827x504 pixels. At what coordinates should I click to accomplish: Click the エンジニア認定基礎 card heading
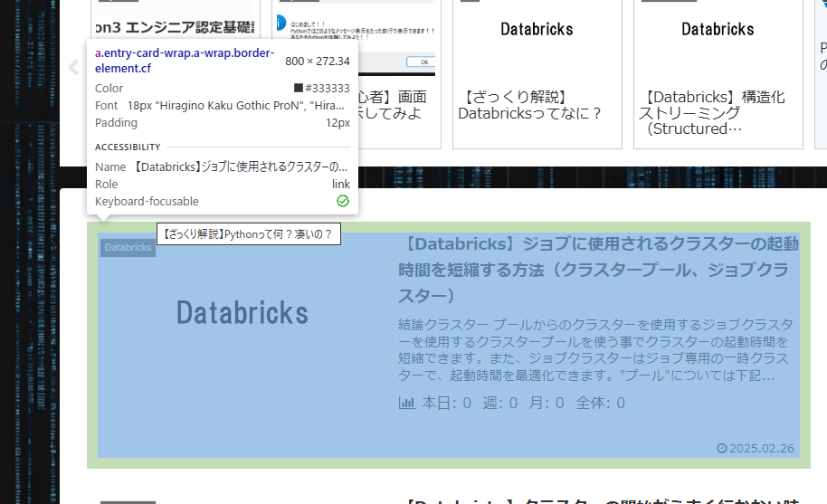pyautogui.click(x=172, y=24)
